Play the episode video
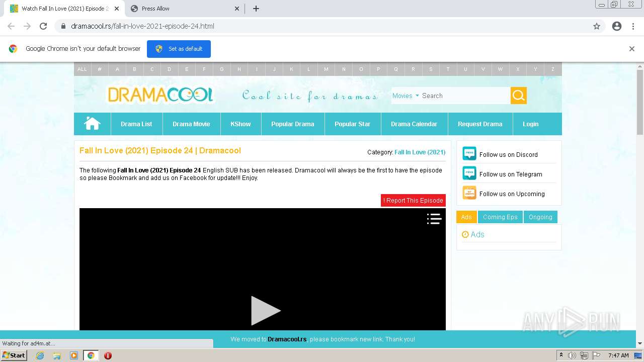Image resolution: width=644 pixels, height=362 pixels. pos(266,311)
